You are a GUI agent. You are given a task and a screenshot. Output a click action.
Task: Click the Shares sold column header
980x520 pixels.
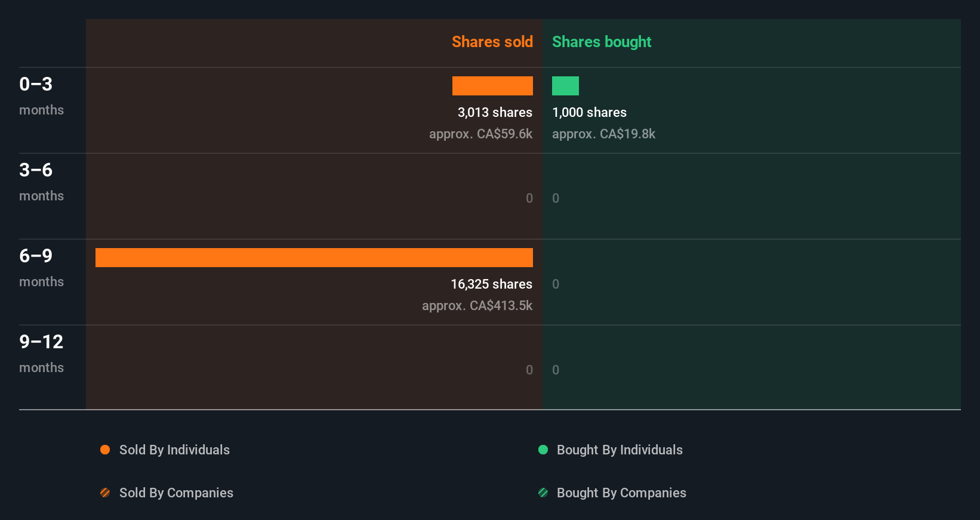(492, 42)
